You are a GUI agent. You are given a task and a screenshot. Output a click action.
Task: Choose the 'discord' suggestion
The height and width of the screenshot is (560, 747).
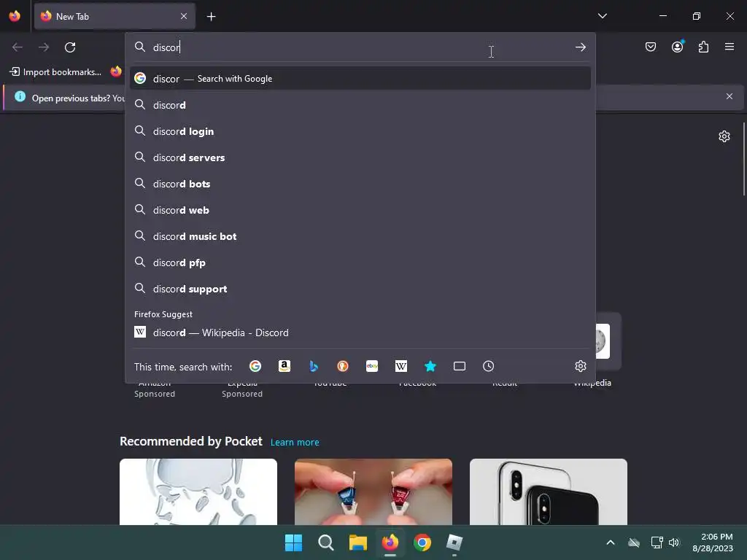pos(360,105)
